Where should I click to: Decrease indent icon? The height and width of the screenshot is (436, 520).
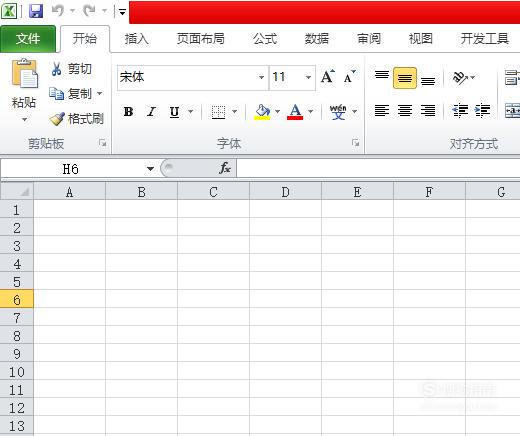click(460, 110)
